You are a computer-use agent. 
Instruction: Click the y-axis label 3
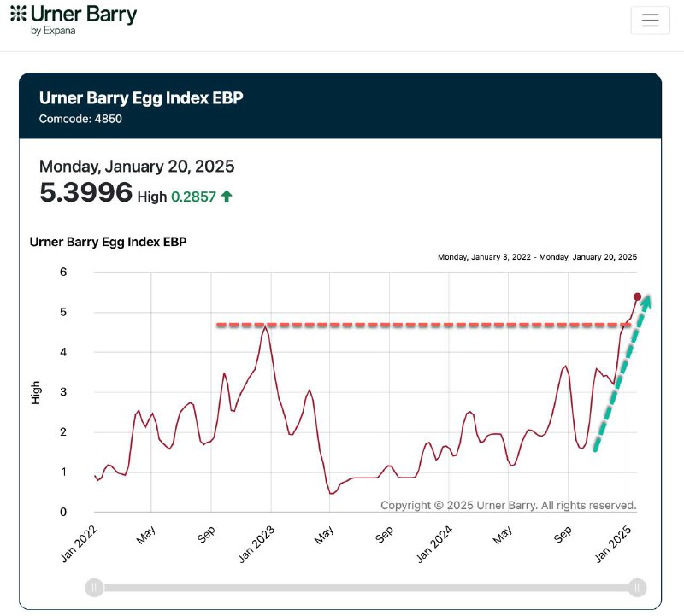[63, 392]
